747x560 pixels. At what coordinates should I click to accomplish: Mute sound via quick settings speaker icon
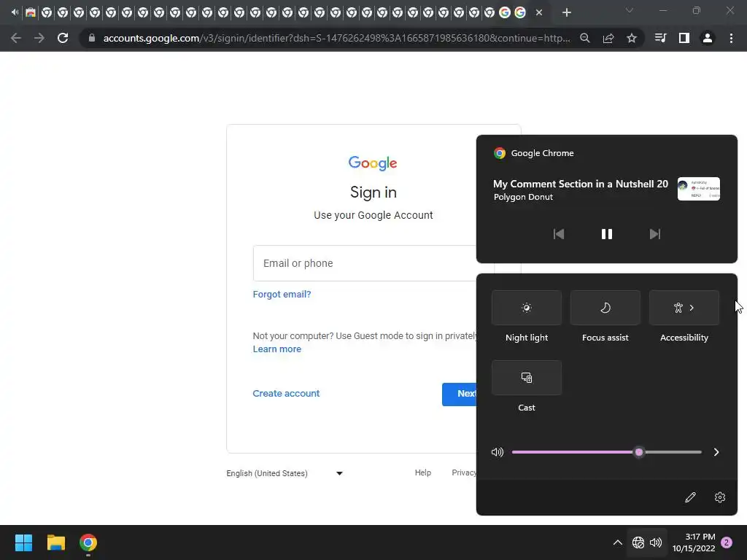[498, 452]
